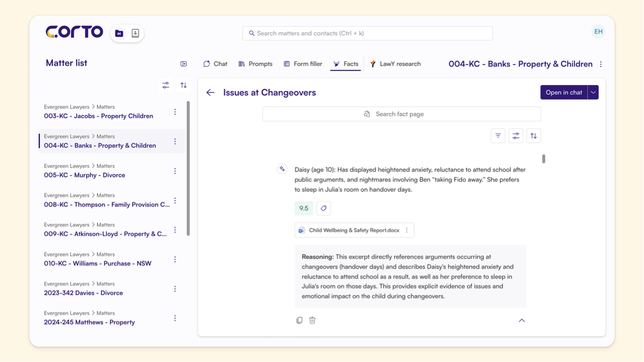This screenshot has height=362, width=644.
Task: Open Child Wellbeing & Safety Report.docx
Action: tap(354, 230)
